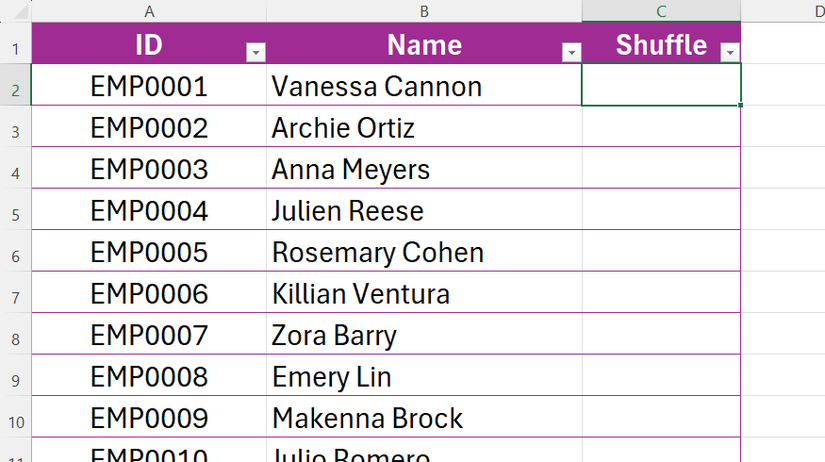The width and height of the screenshot is (825, 462).
Task: Open the Name column filter dropdown
Action: (571, 53)
